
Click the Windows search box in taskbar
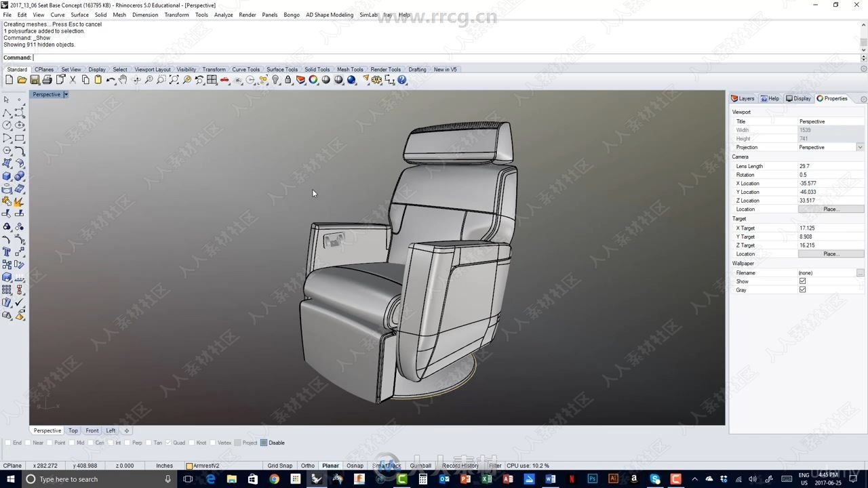[100, 479]
